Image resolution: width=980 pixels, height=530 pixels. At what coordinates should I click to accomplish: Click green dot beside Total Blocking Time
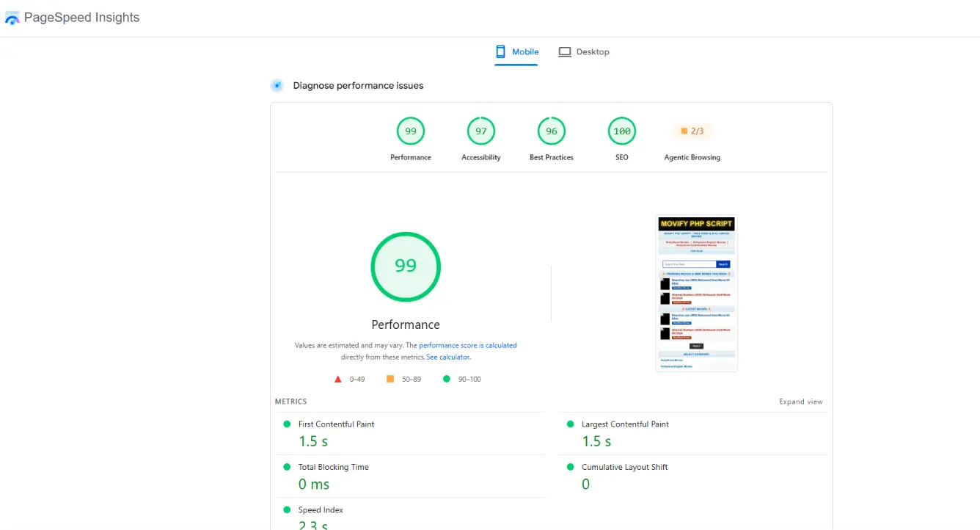pos(287,467)
